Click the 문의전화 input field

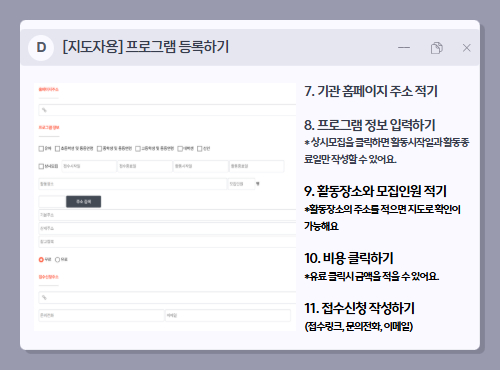tap(101, 315)
